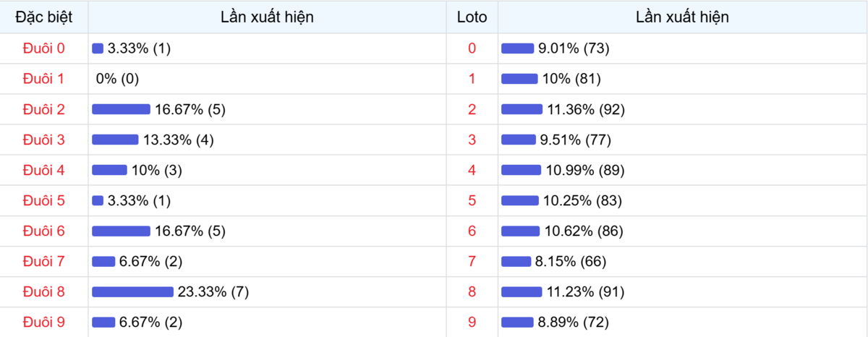868x337 pixels.
Task: Select the 'Đuôi 1' row label
Action: click(x=43, y=79)
